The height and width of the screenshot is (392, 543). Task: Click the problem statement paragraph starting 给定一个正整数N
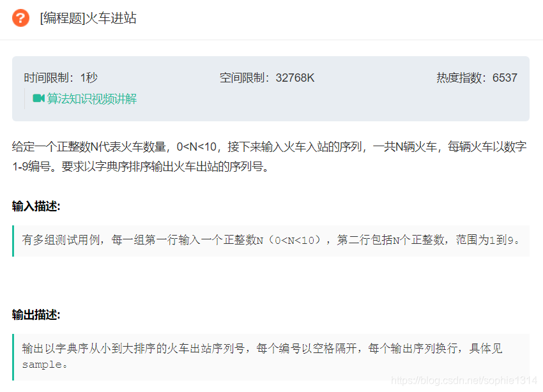[x=269, y=156]
